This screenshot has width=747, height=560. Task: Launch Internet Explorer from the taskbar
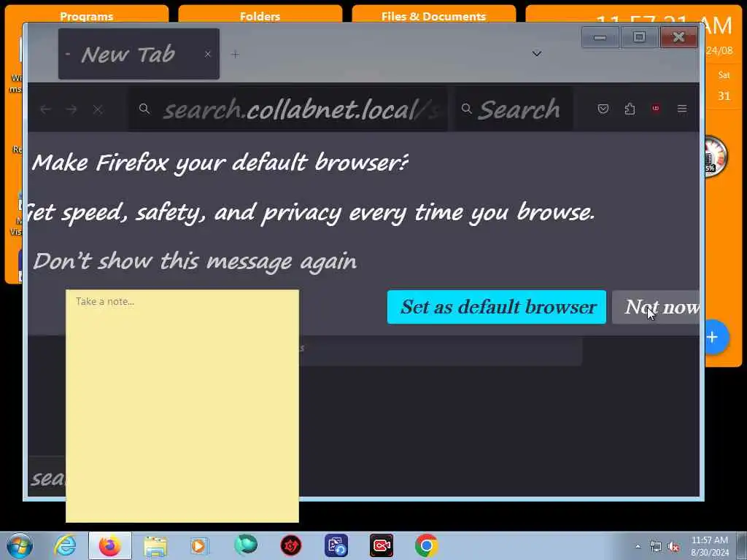pos(65,545)
